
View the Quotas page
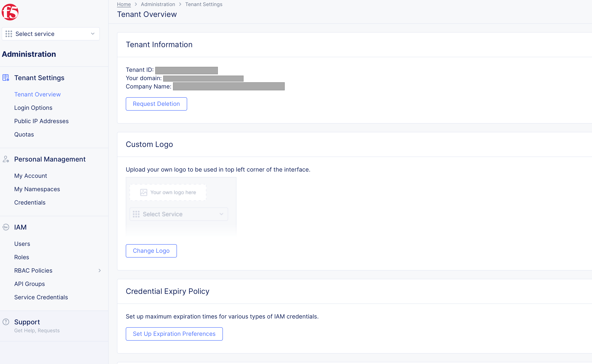tap(24, 134)
